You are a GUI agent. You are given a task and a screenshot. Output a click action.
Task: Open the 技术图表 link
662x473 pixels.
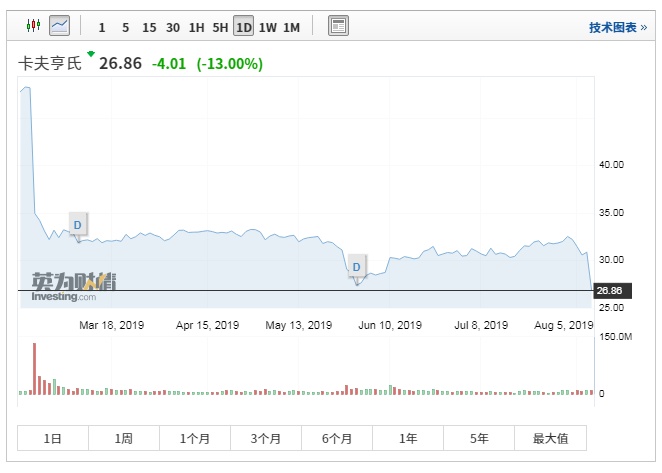[x=617, y=28]
